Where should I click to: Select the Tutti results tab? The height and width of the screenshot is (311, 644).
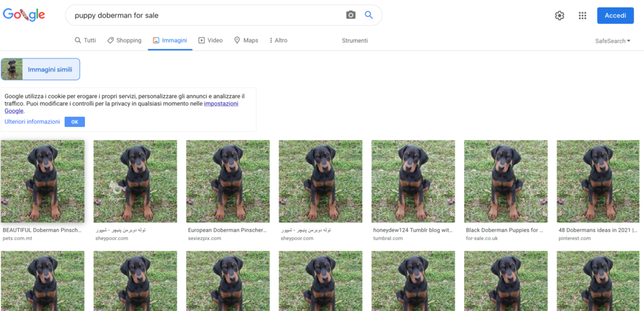click(86, 40)
